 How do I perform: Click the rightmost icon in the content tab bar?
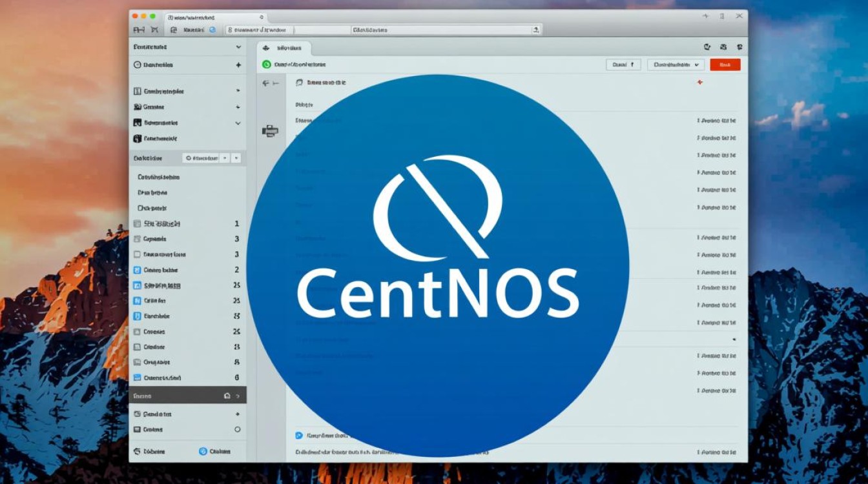tap(739, 47)
